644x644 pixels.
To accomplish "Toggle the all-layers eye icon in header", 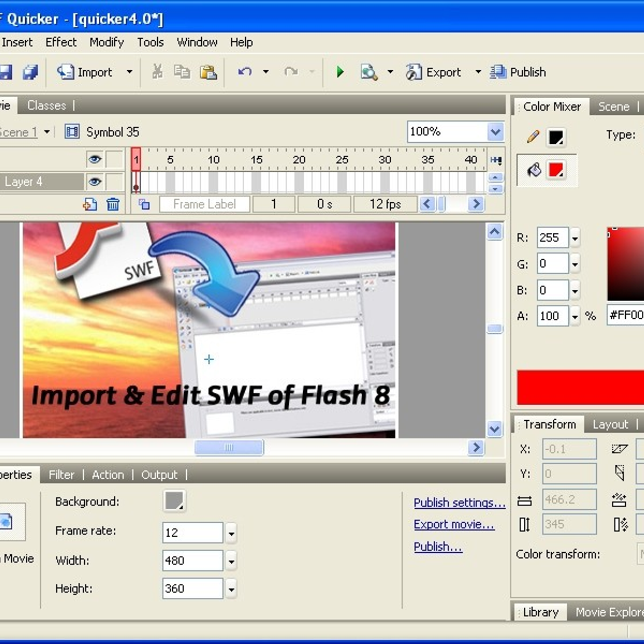I will [x=95, y=159].
